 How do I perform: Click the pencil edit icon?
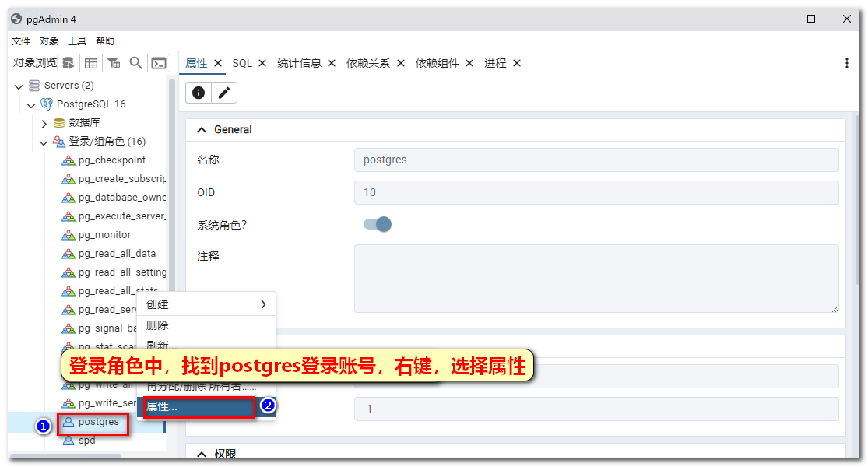tap(224, 93)
